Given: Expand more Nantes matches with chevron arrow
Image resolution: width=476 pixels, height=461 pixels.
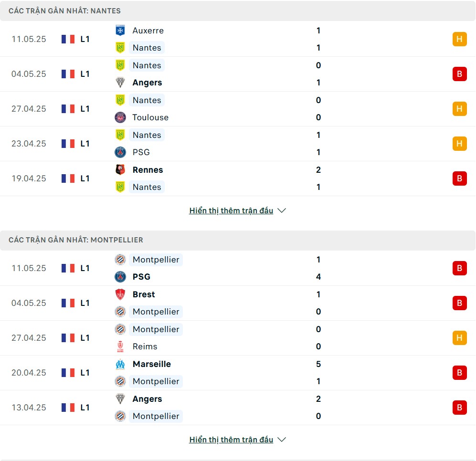Looking at the screenshot, I should [x=282, y=210].
